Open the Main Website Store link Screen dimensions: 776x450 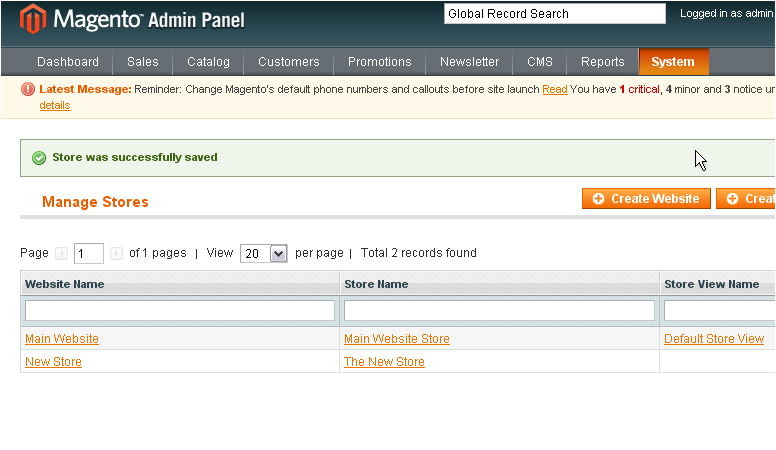(397, 339)
